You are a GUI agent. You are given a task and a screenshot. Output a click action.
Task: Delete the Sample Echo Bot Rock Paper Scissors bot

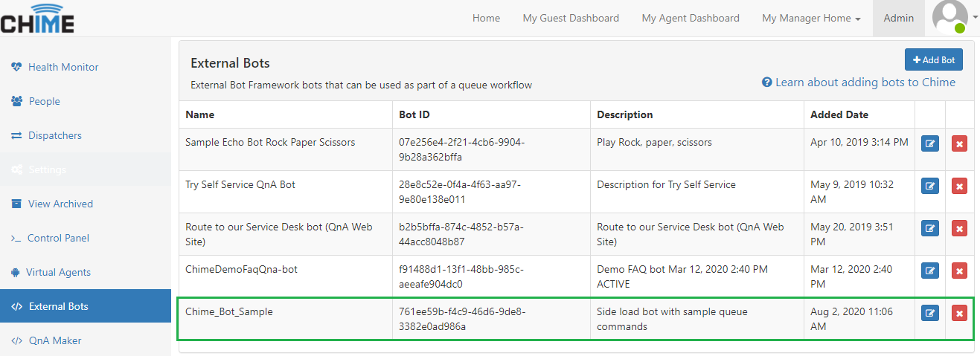tap(960, 143)
